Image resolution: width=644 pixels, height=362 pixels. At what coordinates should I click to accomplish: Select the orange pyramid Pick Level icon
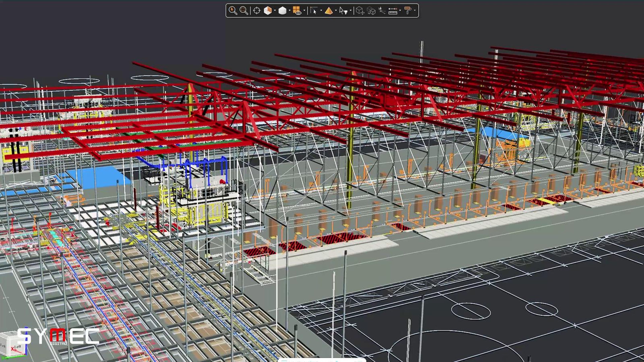click(x=329, y=11)
